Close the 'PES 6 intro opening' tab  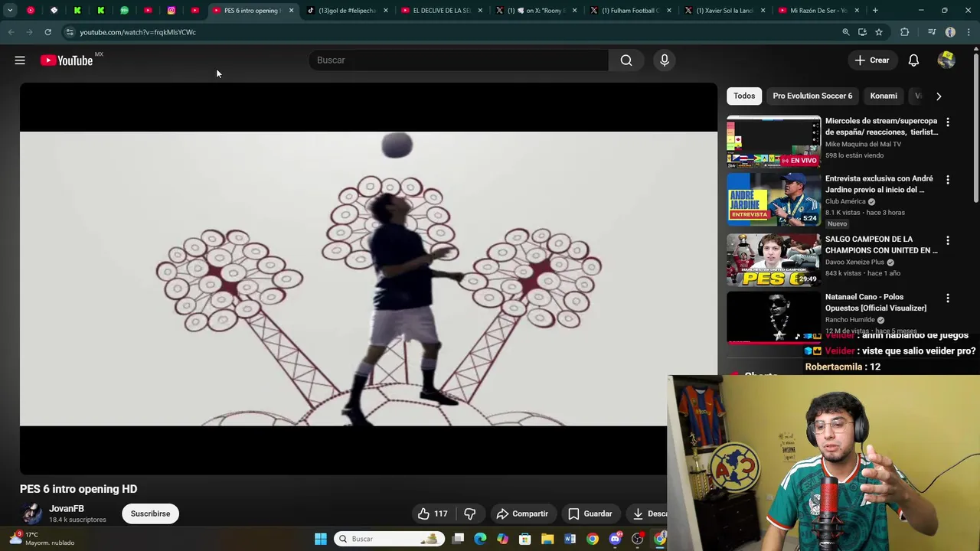click(x=291, y=11)
